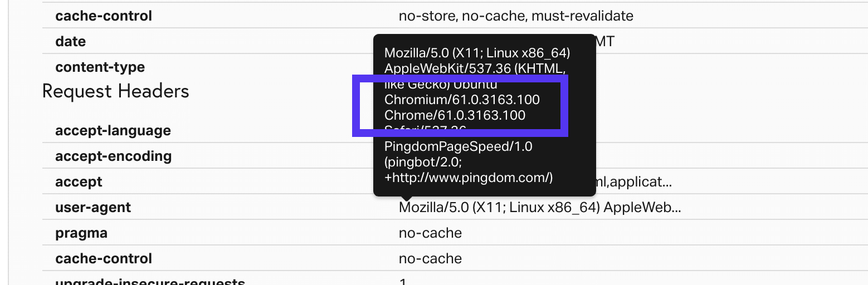Select the accept header name

(x=79, y=182)
